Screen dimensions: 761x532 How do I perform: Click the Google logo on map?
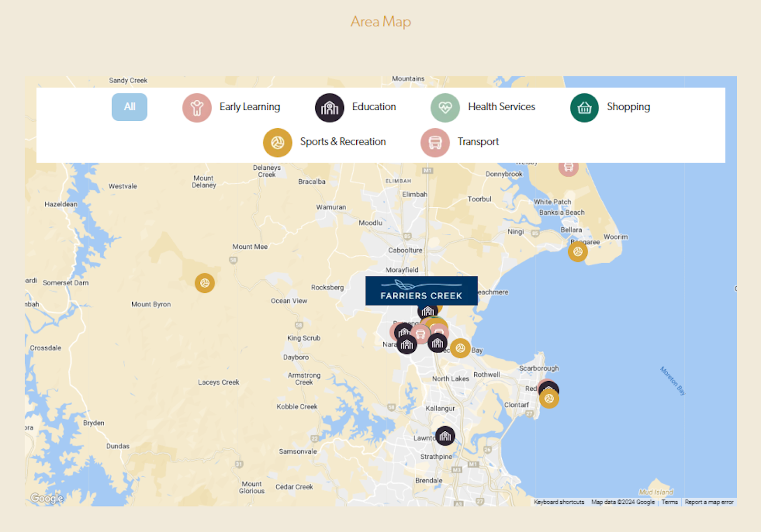pos(47,498)
